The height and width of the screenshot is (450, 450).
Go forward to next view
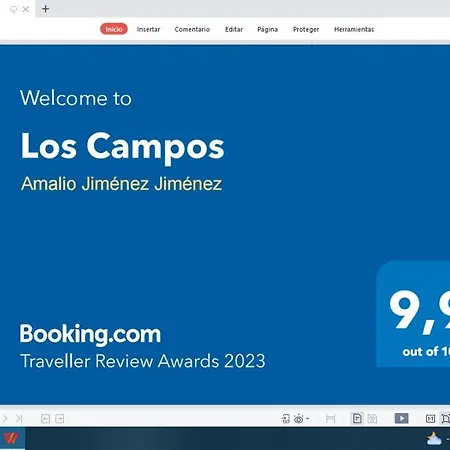tap(60, 418)
